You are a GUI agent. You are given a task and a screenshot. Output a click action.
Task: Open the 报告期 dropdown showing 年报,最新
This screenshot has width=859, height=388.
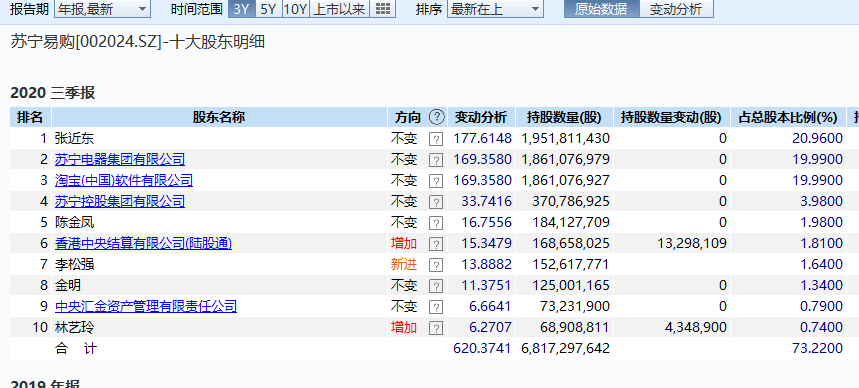[x=102, y=9]
